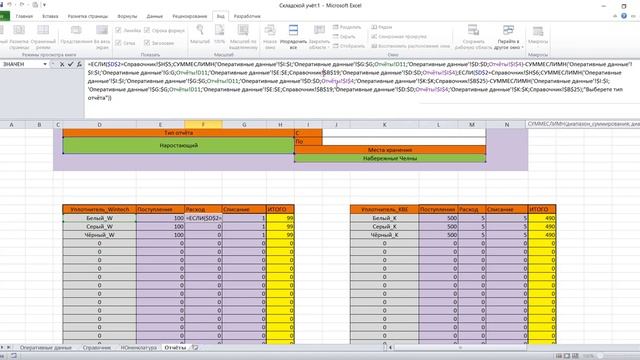Select the orange 'Места хранения' header
This screenshot has width=640, height=360.
390,150
